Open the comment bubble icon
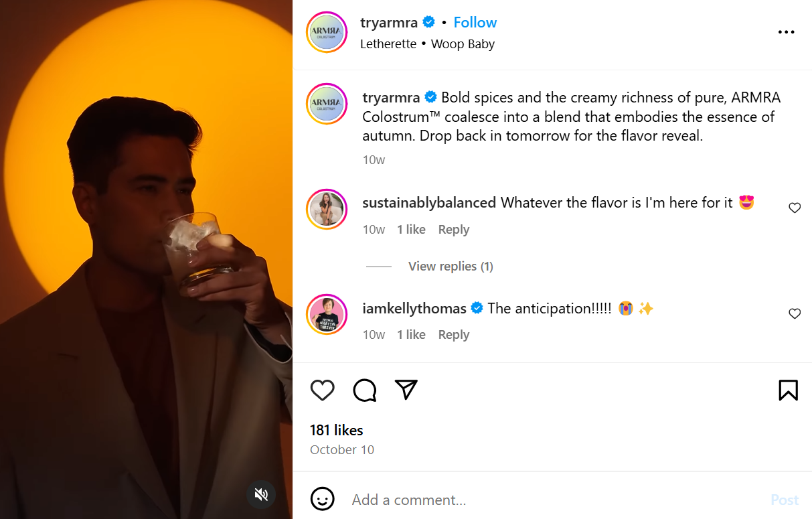 coord(364,390)
